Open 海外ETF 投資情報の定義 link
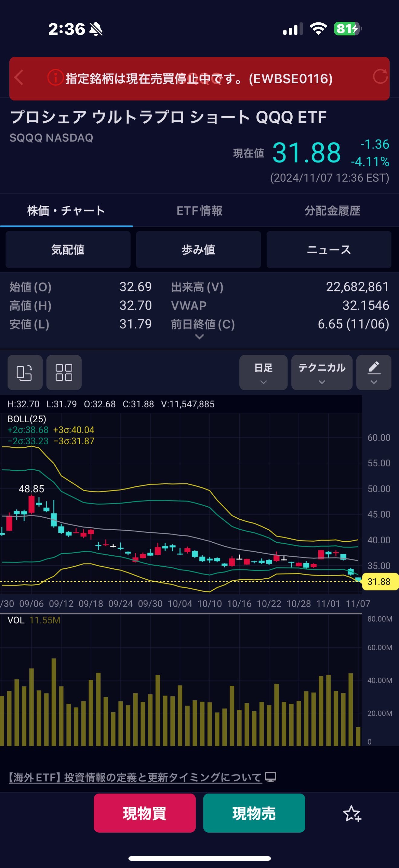This screenshot has height=868, width=399. tap(135, 778)
